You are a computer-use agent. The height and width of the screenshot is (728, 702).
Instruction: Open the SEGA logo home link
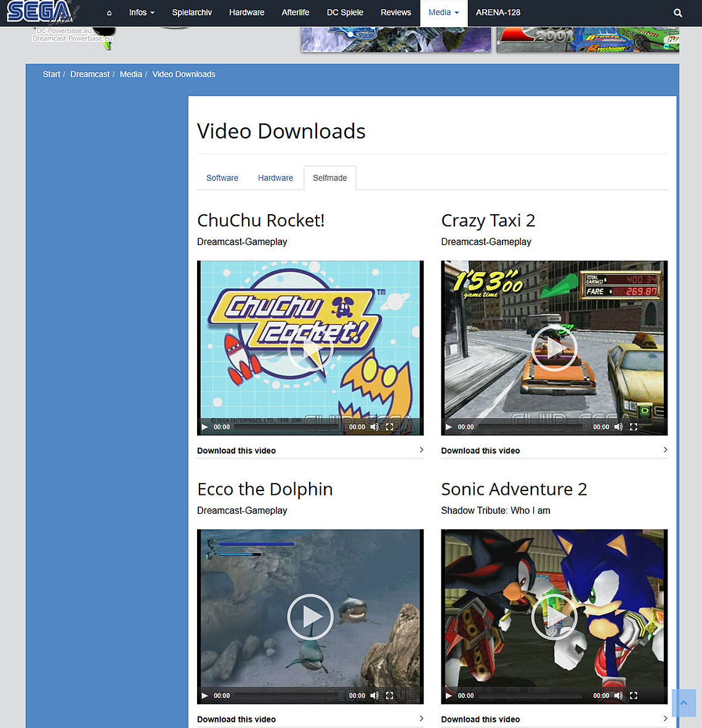42,12
